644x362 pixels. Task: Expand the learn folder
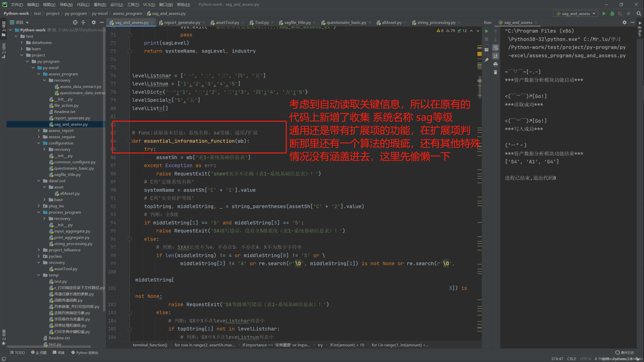pyautogui.click(x=22, y=49)
